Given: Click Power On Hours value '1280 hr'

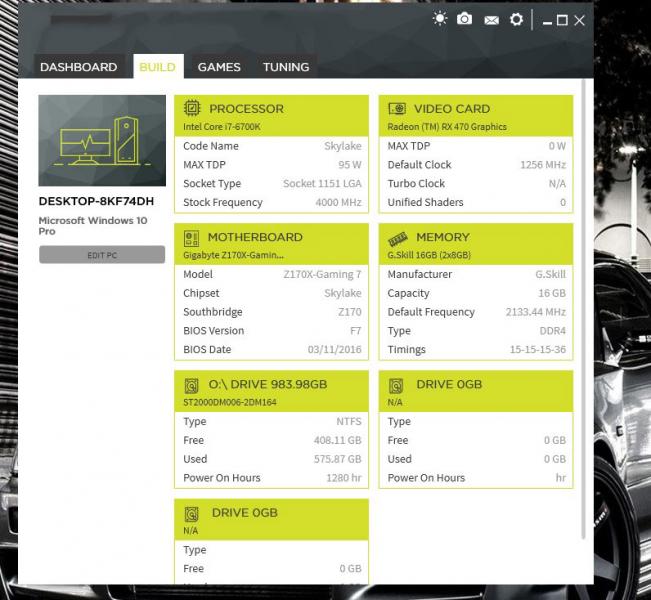Looking at the screenshot, I should (344, 478).
